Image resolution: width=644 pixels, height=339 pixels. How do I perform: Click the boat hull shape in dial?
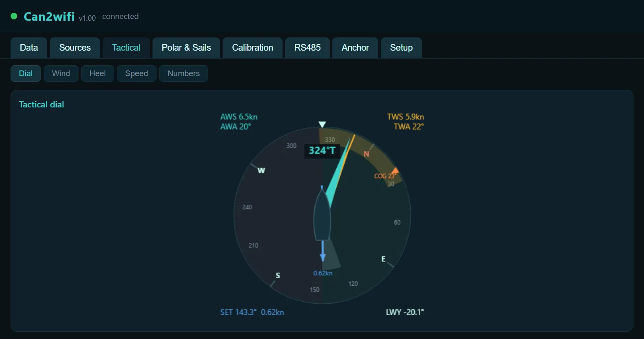point(322,216)
